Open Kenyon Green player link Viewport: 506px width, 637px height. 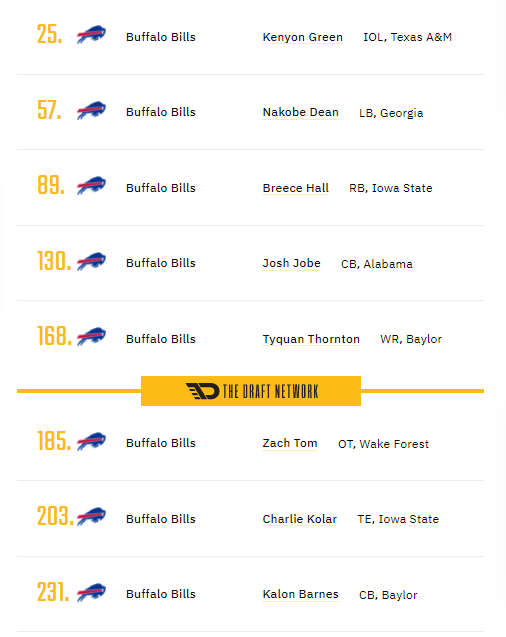(303, 37)
